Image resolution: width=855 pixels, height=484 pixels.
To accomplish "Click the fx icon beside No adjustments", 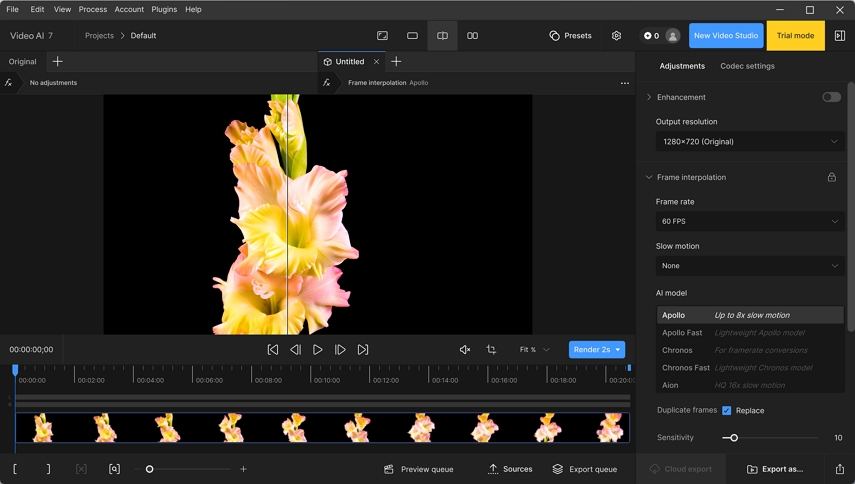I will [8, 83].
